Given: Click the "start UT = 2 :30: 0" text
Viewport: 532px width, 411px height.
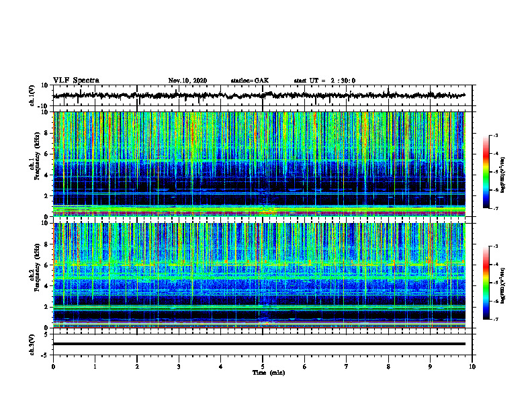Looking at the screenshot, I should point(324,81).
